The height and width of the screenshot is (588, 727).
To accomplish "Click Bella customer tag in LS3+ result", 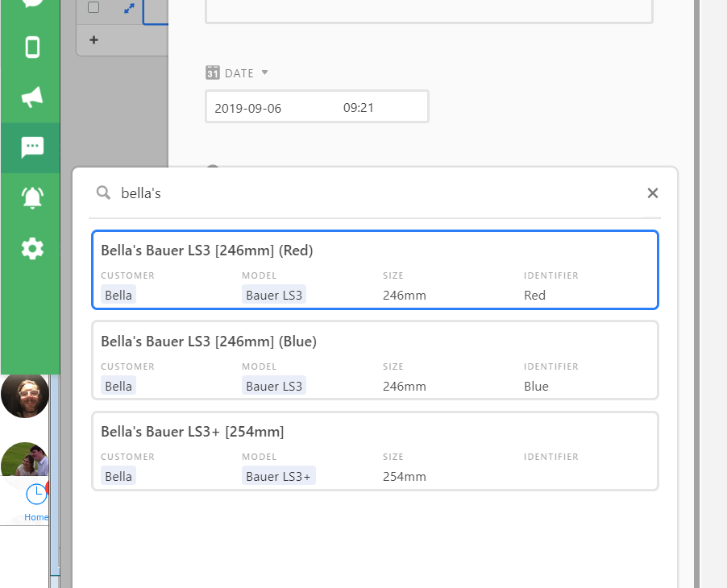I will click(118, 476).
